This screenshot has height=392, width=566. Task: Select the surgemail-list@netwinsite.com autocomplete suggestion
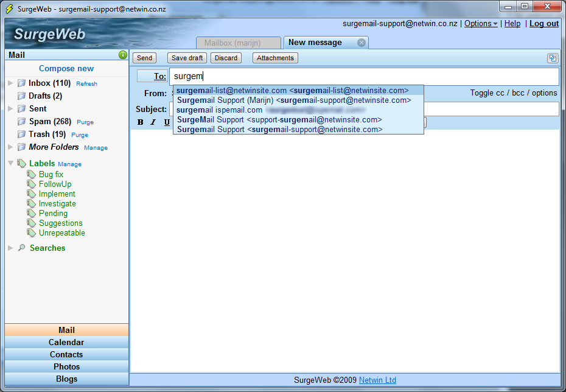[x=292, y=91]
